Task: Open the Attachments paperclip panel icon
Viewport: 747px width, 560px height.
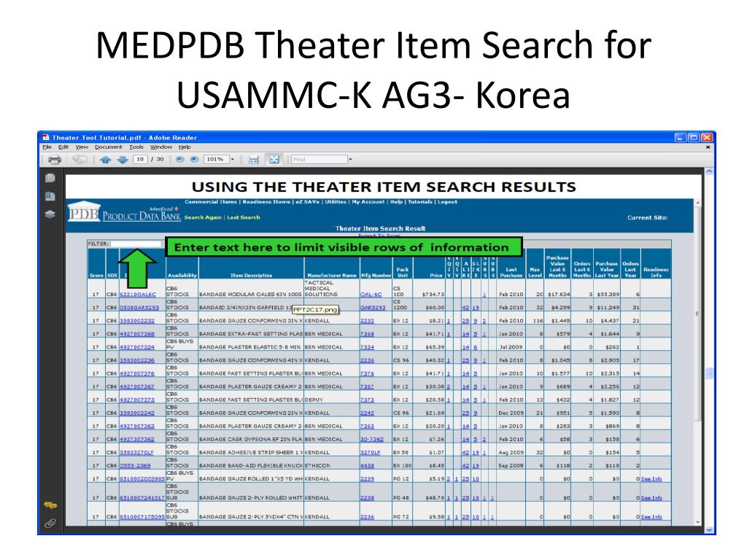Action: pyautogui.click(x=50, y=524)
